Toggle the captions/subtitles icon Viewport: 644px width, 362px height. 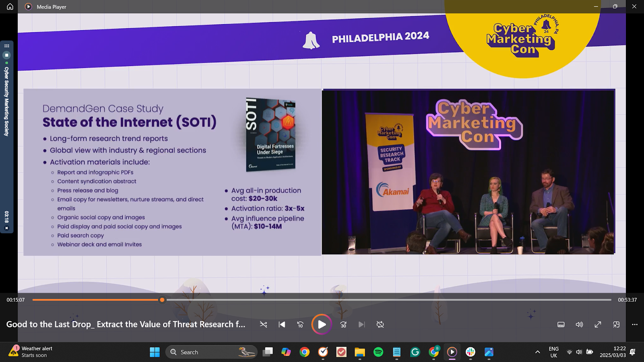561,324
